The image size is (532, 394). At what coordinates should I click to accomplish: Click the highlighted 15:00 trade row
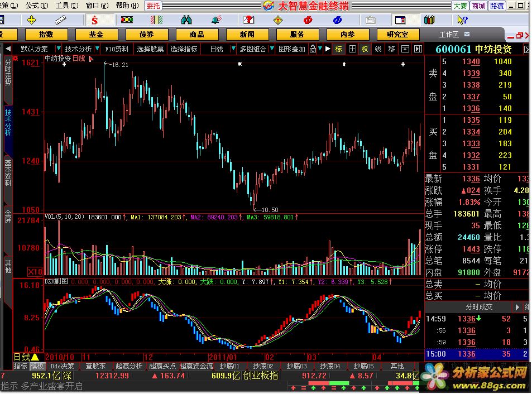tap(477, 354)
